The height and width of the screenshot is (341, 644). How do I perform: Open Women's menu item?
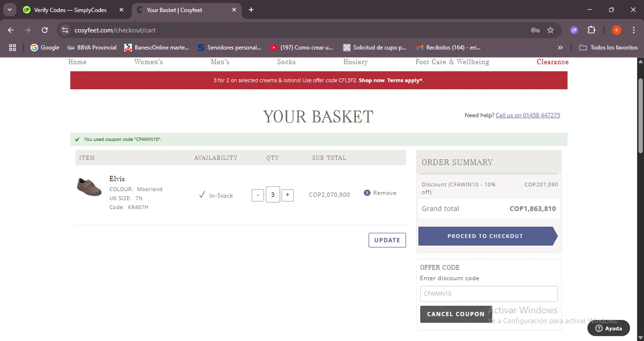[x=149, y=62]
